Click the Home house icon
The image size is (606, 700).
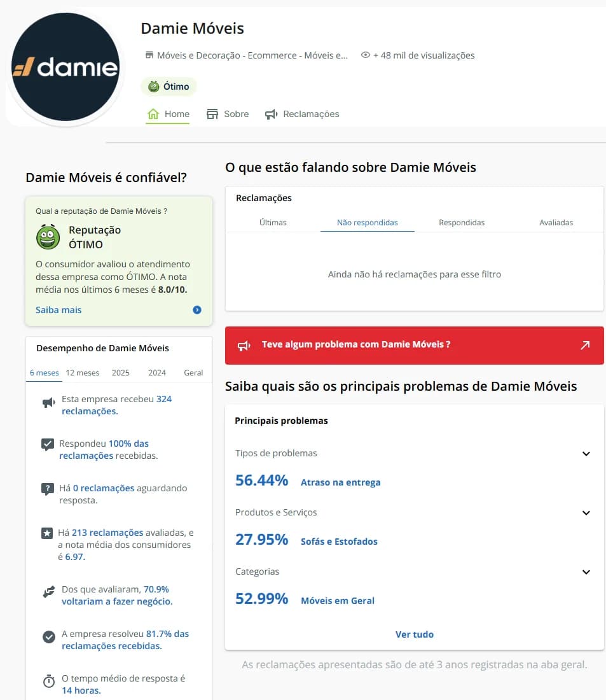(x=153, y=114)
